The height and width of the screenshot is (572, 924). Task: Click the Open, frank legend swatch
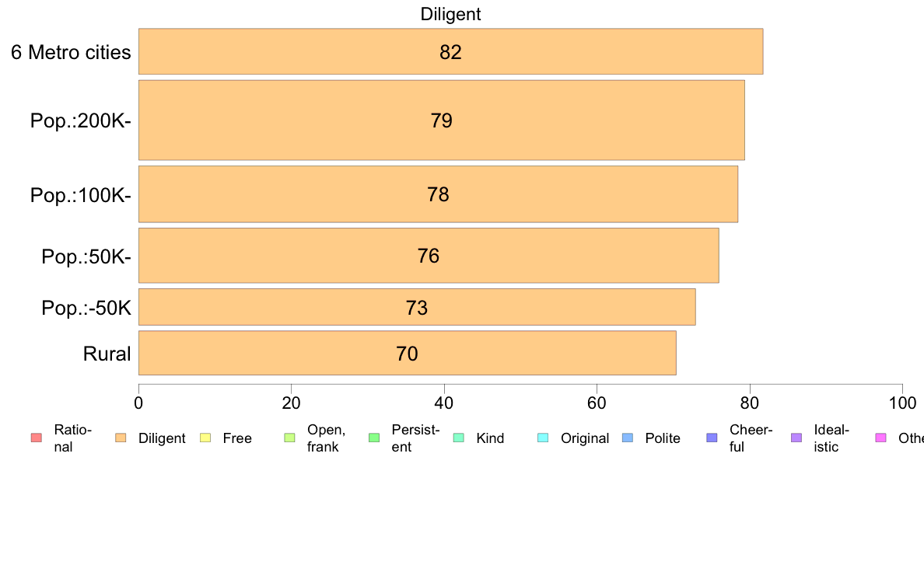click(x=289, y=438)
